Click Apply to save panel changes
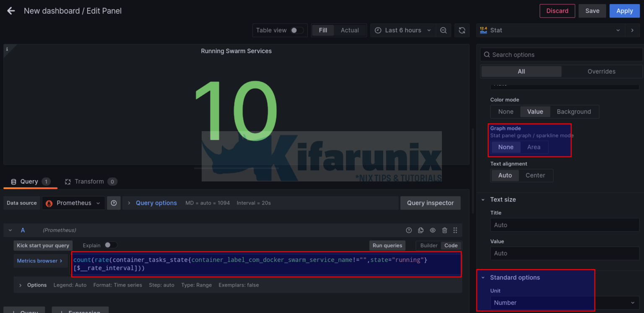This screenshot has width=644, height=313. coord(624,10)
